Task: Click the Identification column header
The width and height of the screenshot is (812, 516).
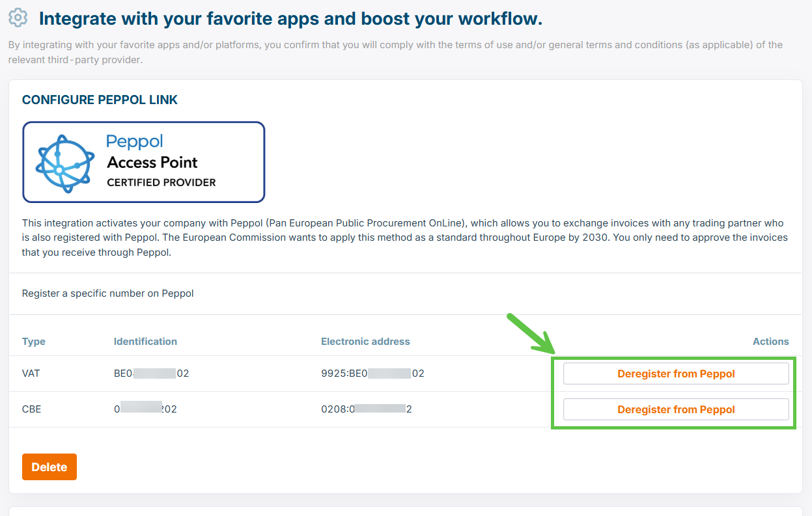Action: click(145, 341)
